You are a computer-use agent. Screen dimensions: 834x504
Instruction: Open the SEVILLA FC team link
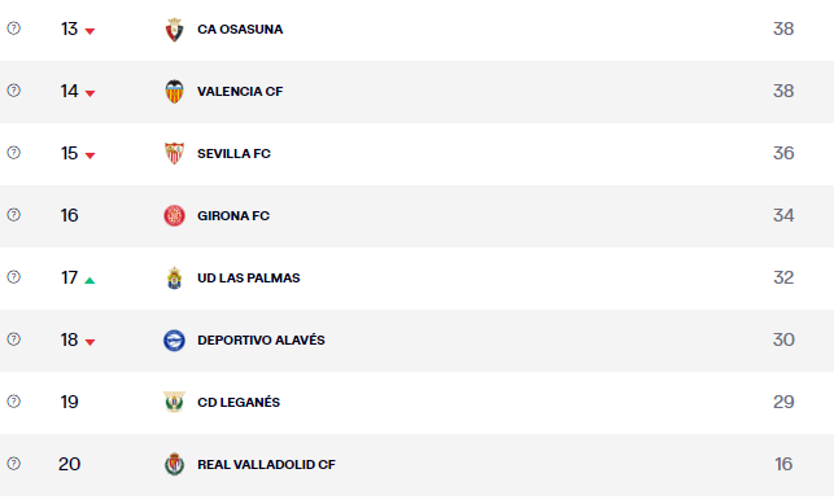pos(234,154)
